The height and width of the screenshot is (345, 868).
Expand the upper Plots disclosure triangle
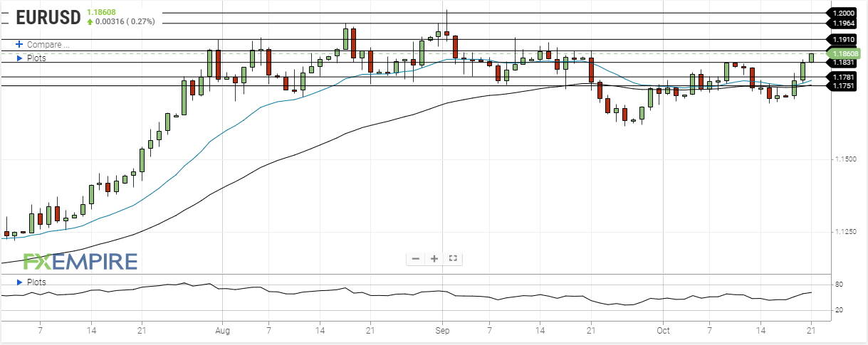(x=19, y=58)
